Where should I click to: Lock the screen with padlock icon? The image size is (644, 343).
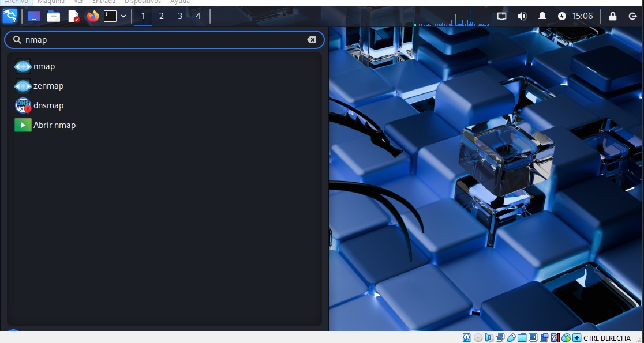pyautogui.click(x=613, y=16)
